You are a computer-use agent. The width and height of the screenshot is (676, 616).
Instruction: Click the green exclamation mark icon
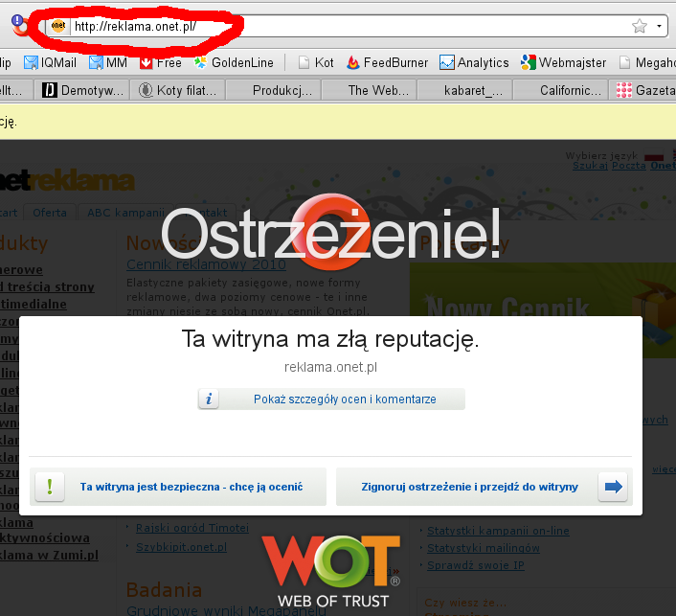point(50,487)
